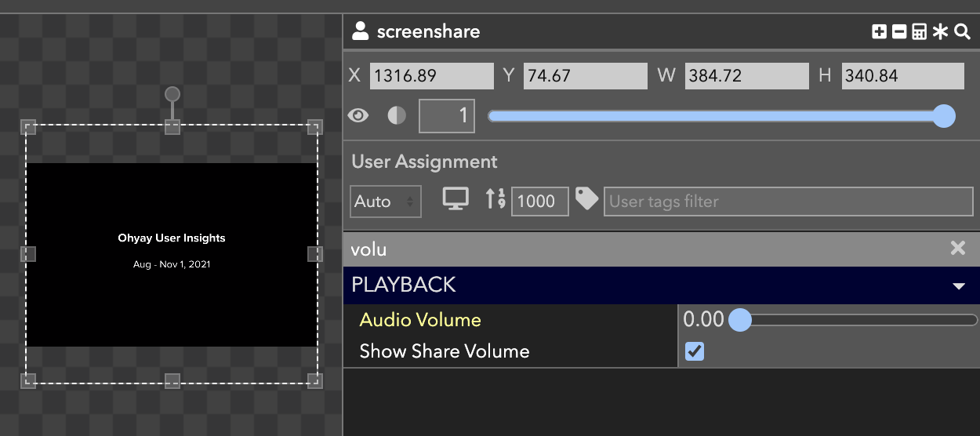Click the monitor icon in User Assignment
The image size is (980, 436).
click(x=456, y=199)
